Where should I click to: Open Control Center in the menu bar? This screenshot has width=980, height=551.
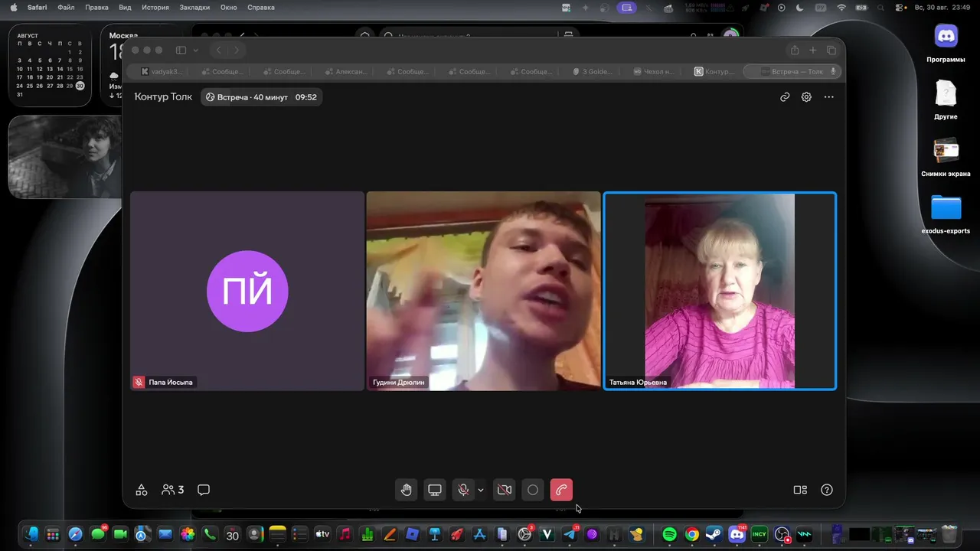click(x=900, y=8)
